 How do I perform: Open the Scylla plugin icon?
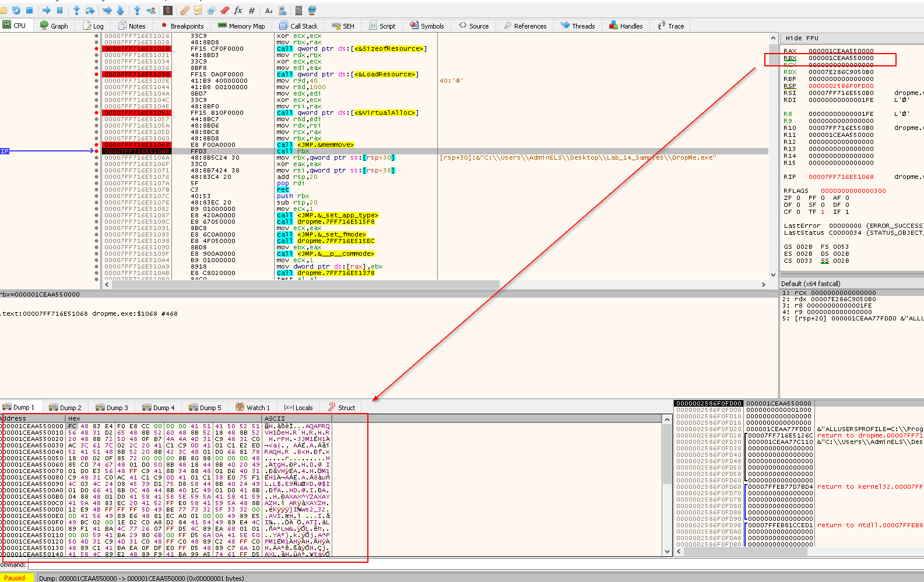pyautogui.click(x=168, y=10)
